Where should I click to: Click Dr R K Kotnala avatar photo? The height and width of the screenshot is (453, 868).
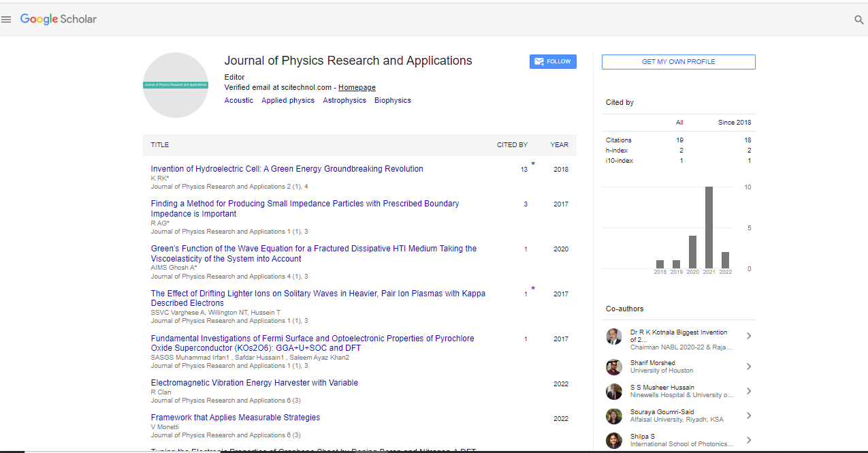point(614,337)
